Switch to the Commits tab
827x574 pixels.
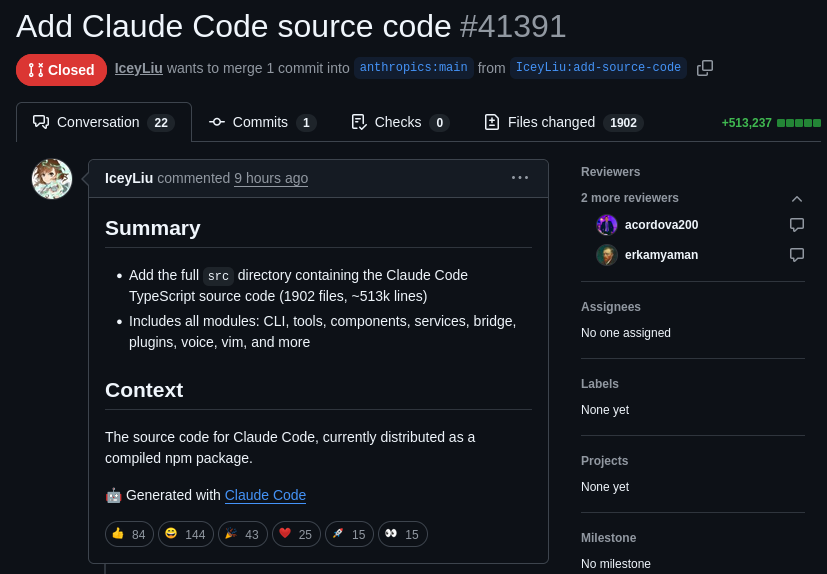coord(263,122)
